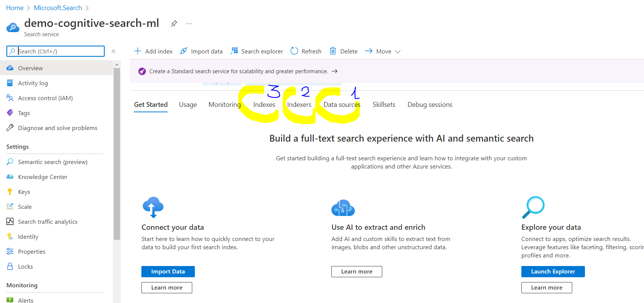644x303 pixels.
Task: Click the Connect your data cloud upload icon
Action: coord(153,207)
